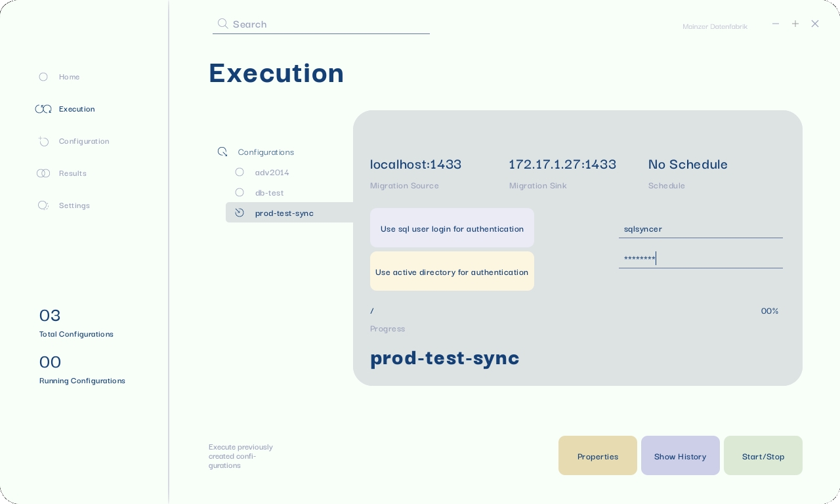
Task: Click the Show History button
Action: tap(681, 455)
